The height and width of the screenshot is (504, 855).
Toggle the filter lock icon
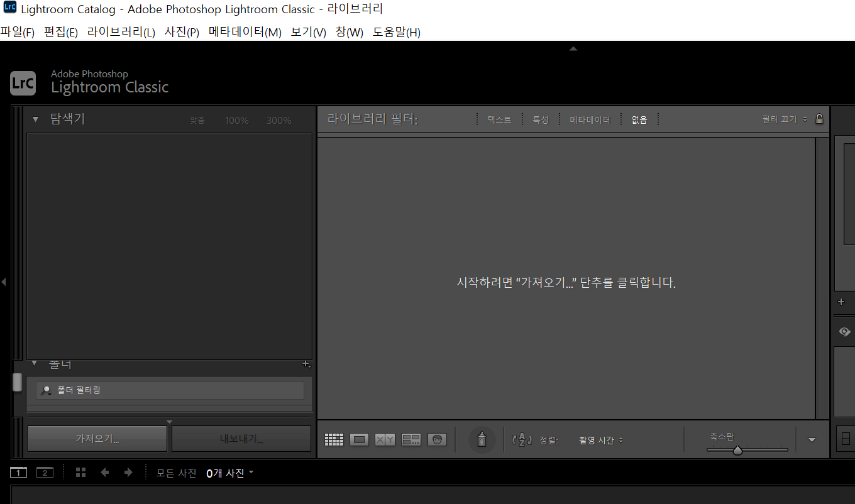coord(819,119)
